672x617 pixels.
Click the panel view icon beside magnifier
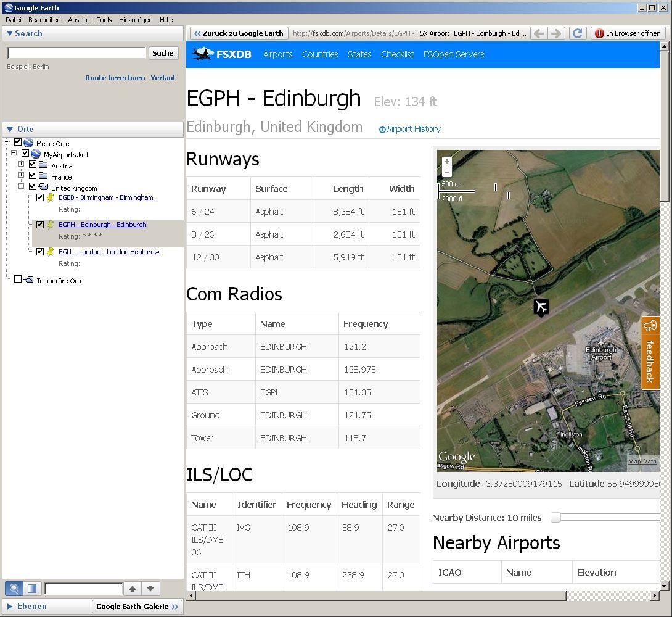point(32,588)
